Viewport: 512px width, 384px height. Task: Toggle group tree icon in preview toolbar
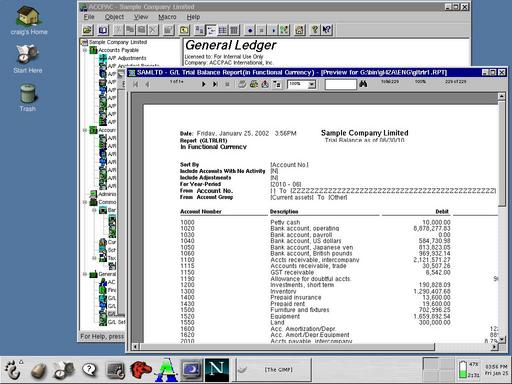pyautogui.click(x=277, y=84)
